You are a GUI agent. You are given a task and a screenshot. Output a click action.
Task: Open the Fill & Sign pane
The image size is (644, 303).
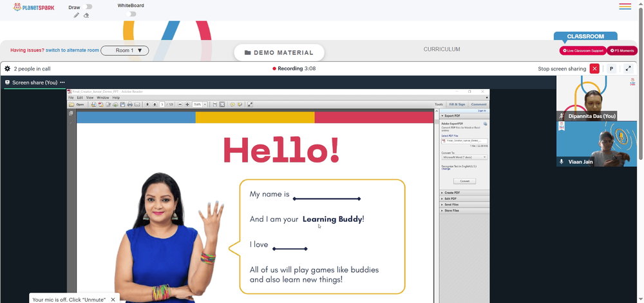[x=457, y=104]
